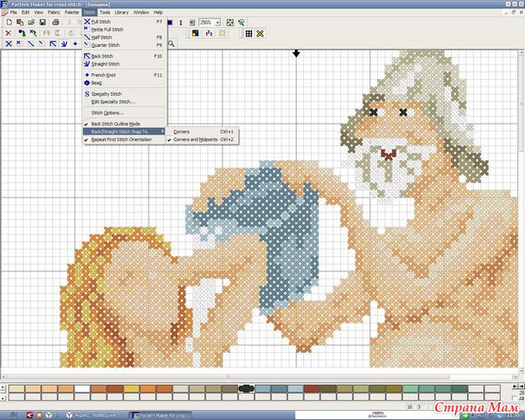Open Edit Specialty Stitch... dialog
The height and width of the screenshot is (420, 525).
point(124,102)
